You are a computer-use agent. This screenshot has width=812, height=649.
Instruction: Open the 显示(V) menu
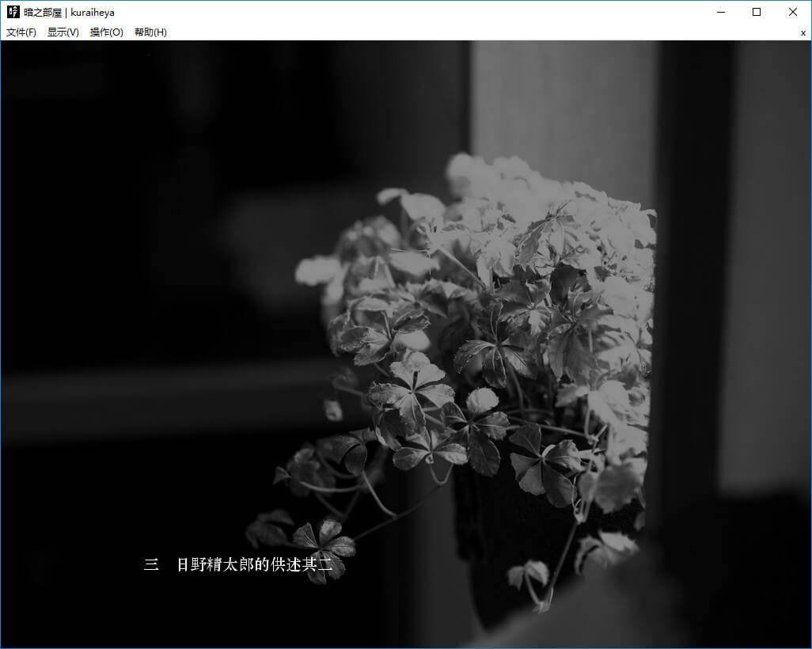(x=63, y=32)
